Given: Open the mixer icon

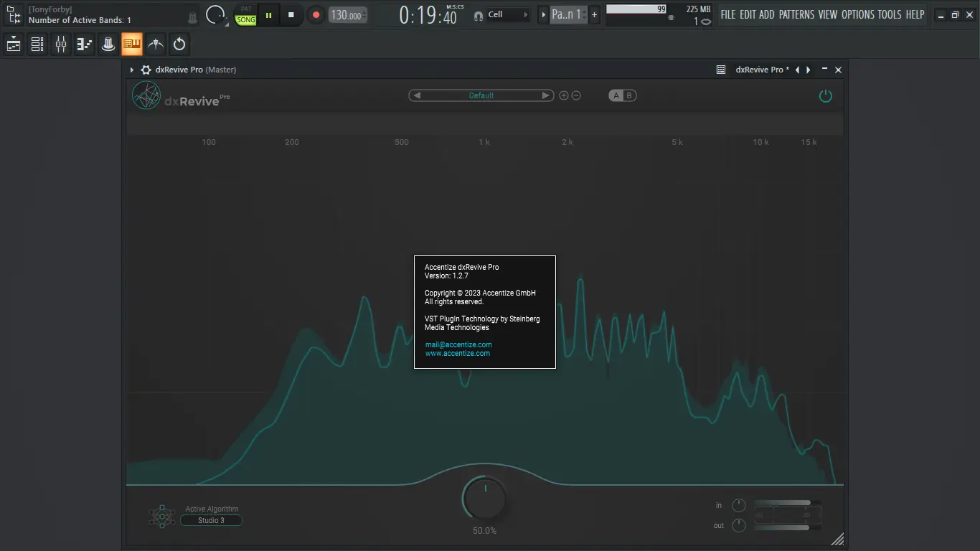Looking at the screenshot, I should tap(61, 44).
